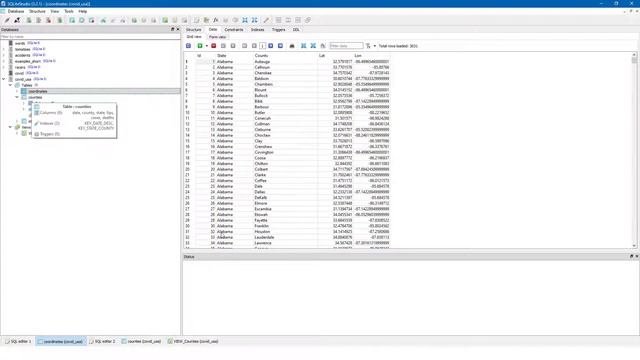Switch to the DDL tab
640x360 pixels.
click(296, 29)
